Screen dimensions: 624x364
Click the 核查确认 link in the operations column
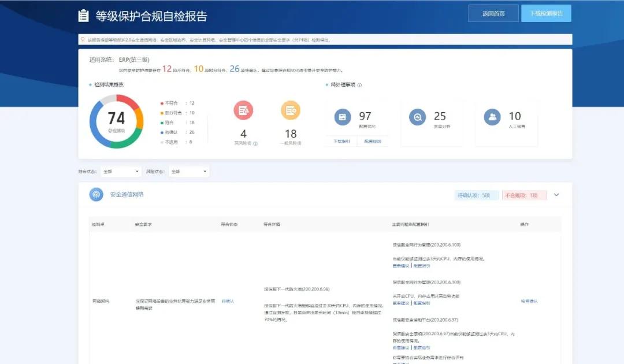coord(529,301)
